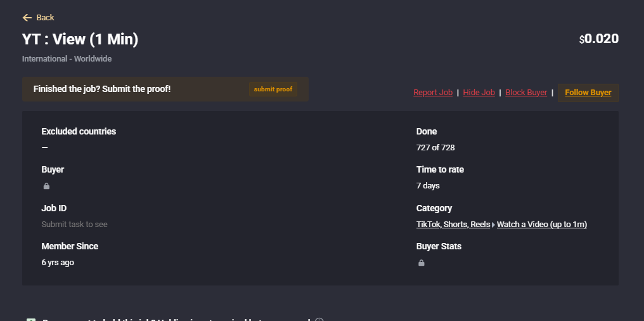Screen dimensions: 644x321
Task: Open the TikTok, Shorts, Reels category
Action: point(453,225)
